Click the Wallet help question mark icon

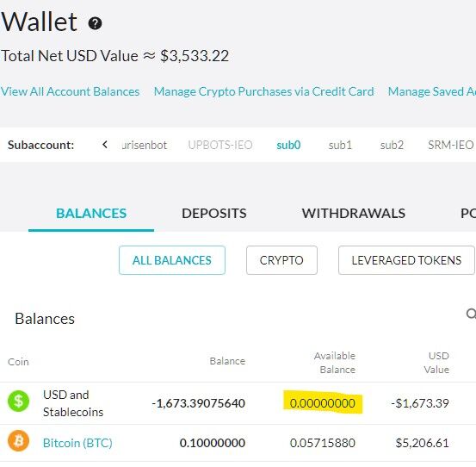click(95, 23)
